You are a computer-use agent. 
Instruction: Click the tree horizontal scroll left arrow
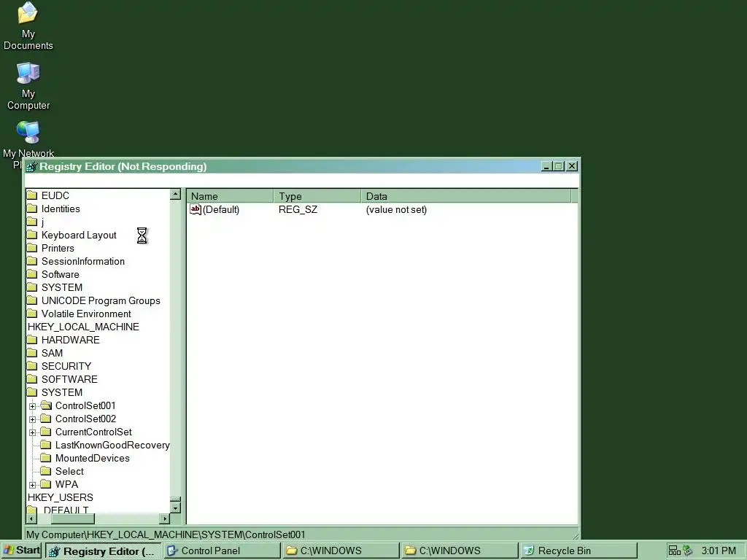click(32, 518)
